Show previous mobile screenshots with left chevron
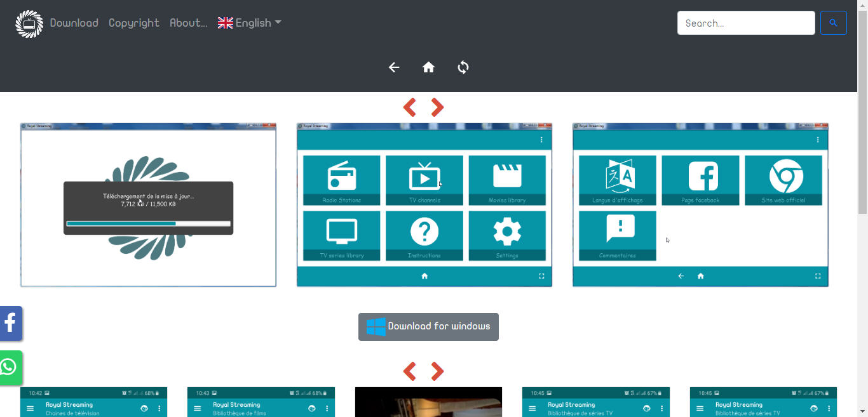This screenshot has height=417, width=868. [x=410, y=371]
